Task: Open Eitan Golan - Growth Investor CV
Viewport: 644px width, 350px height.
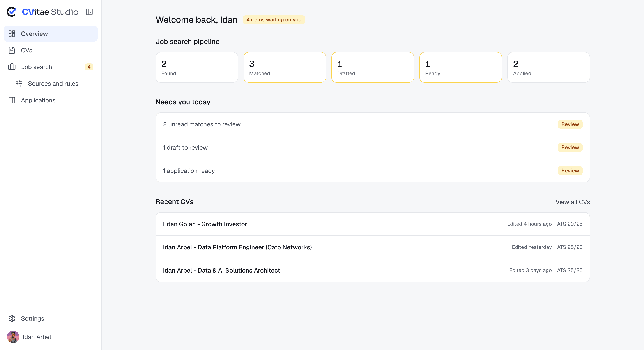Action: point(373,224)
